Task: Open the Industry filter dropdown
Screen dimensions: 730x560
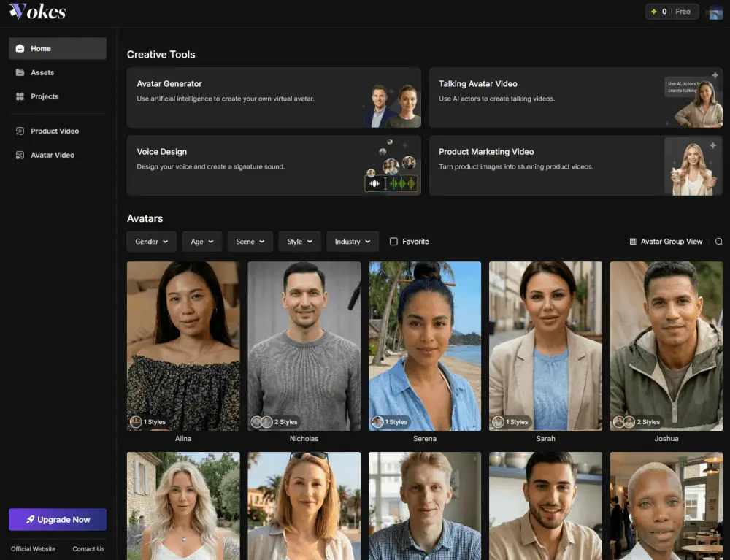Action: pos(352,241)
